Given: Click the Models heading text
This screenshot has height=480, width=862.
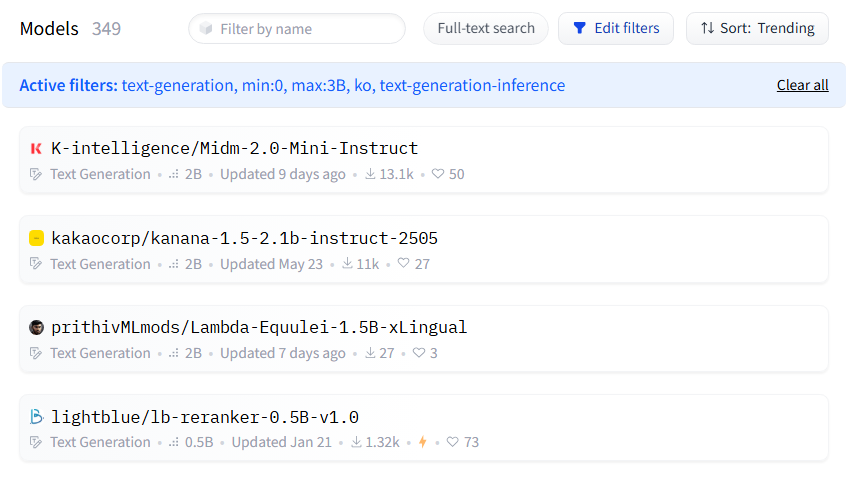Looking at the screenshot, I should pyautogui.click(x=49, y=29).
